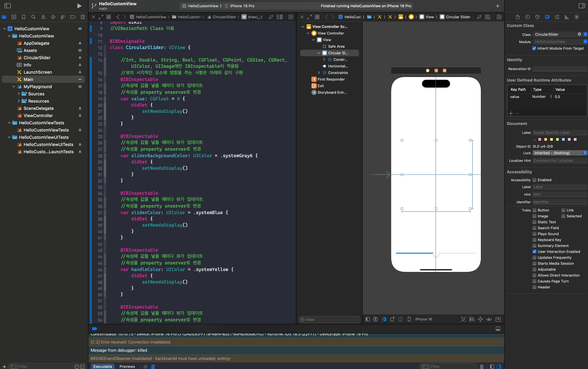The height and width of the screenshot is (369, 588).
Task: Click the horizontal slider knob in canvas
Action: (x=436, y=253)
